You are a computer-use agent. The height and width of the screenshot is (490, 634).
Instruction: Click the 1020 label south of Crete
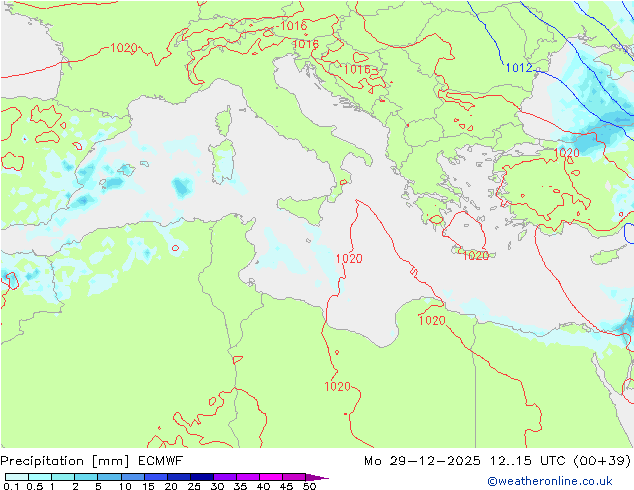click(476, 256)
